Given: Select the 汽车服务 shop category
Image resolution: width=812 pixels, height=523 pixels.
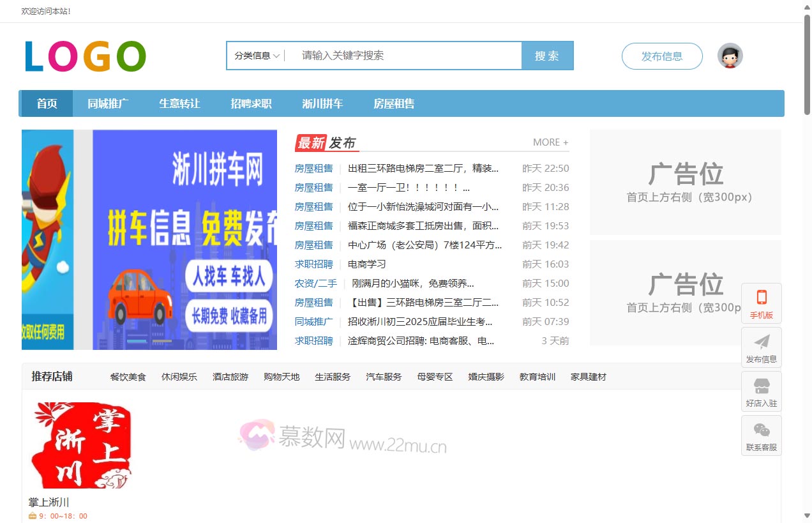Looking at the screenshot, I should click(384, 377).
